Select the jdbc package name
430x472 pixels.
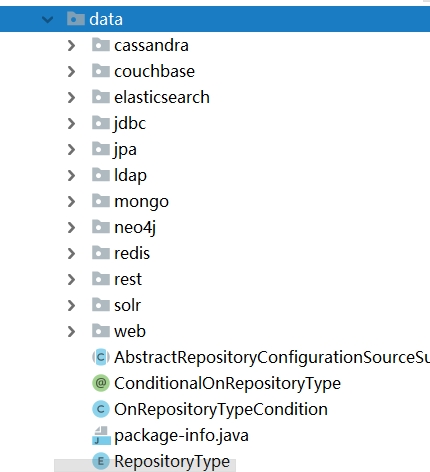pyautogui.click(x=130, y=124)
